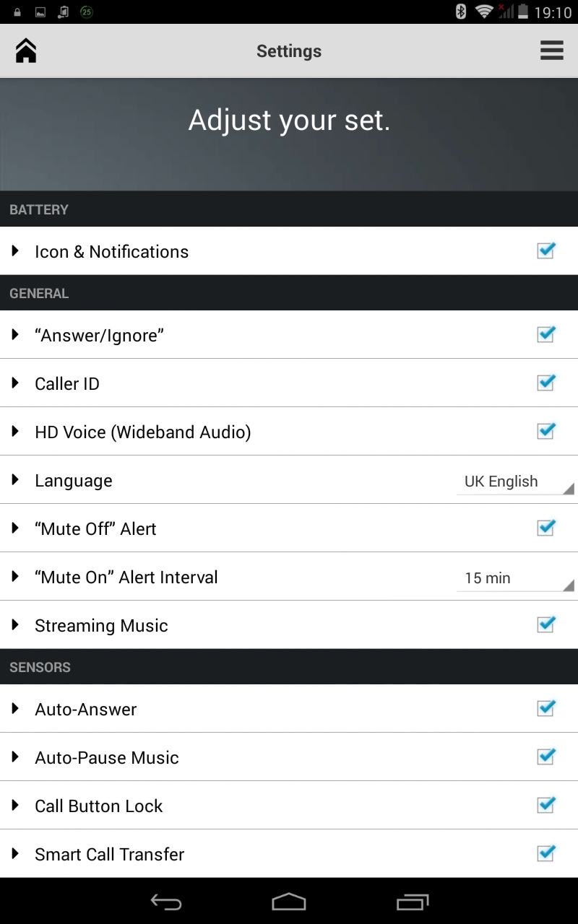Select the Smart Call Transfer row label
Image resolution: width=578 pixels, height=924 pixels.
[x=110, y=854]
